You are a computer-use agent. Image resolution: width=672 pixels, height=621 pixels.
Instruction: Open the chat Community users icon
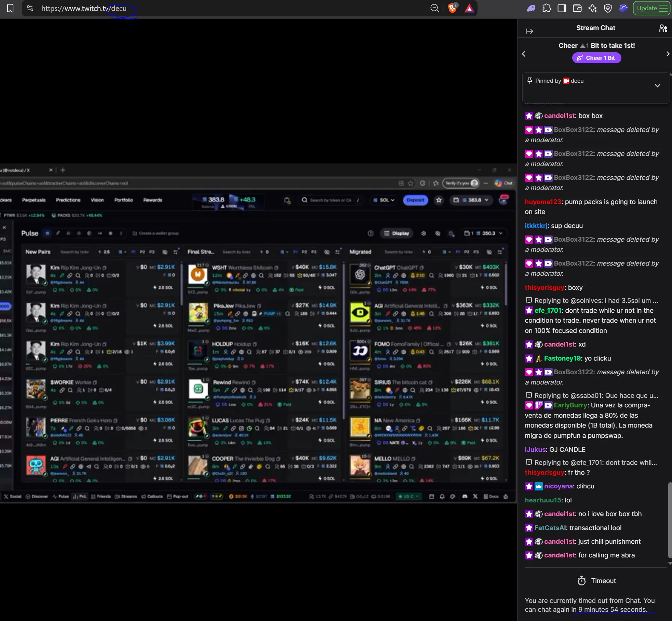[663, 28]
